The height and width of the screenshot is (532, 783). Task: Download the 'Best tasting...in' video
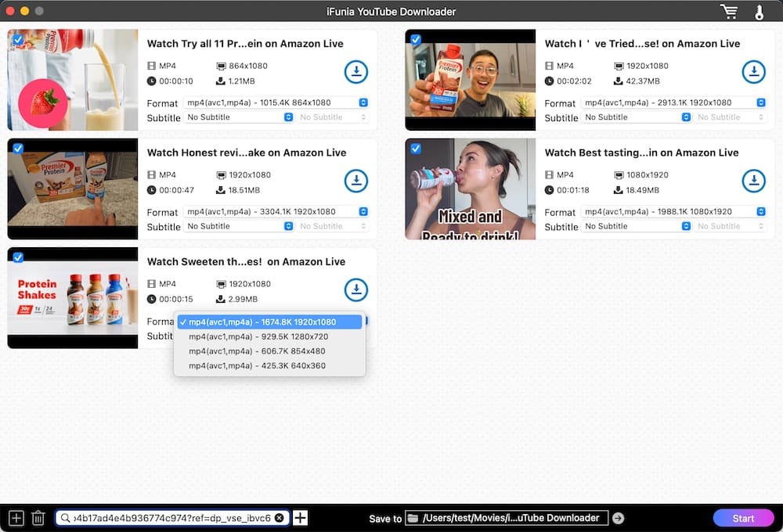pos(753,181)
